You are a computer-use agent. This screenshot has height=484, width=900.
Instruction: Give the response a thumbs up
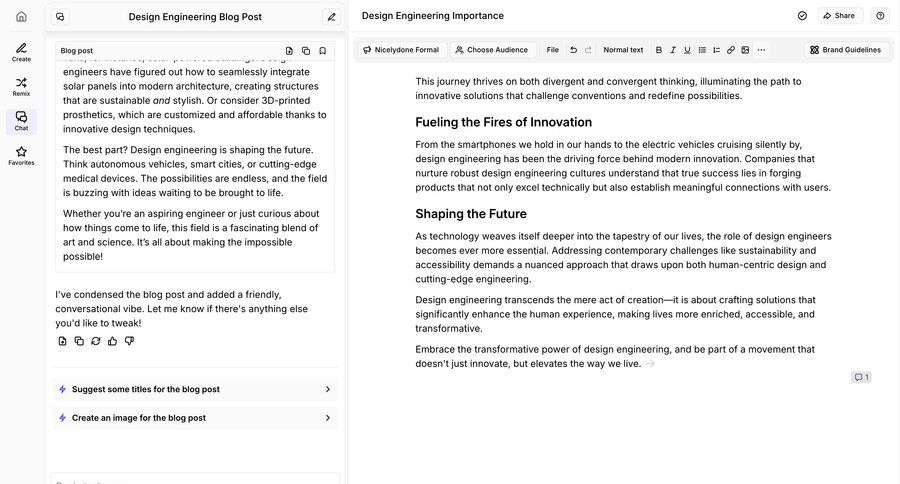112,341
